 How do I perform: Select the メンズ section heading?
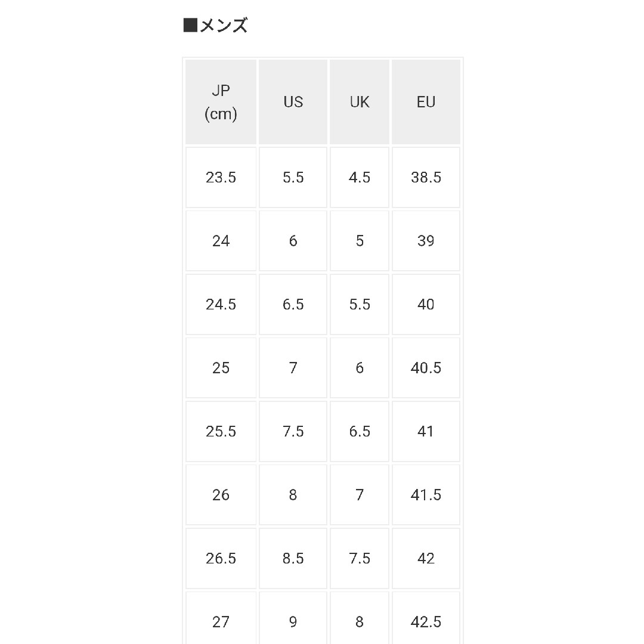coord(216,26)
